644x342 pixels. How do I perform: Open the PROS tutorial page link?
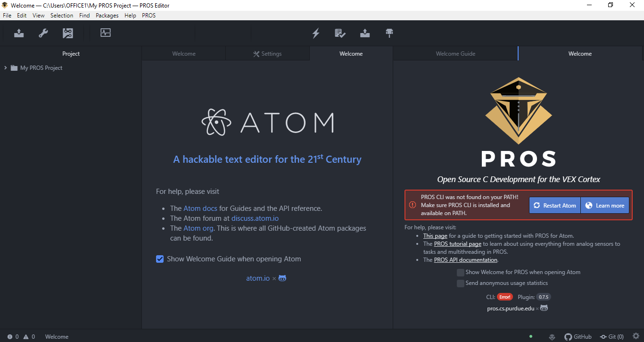tap(458, 244)
